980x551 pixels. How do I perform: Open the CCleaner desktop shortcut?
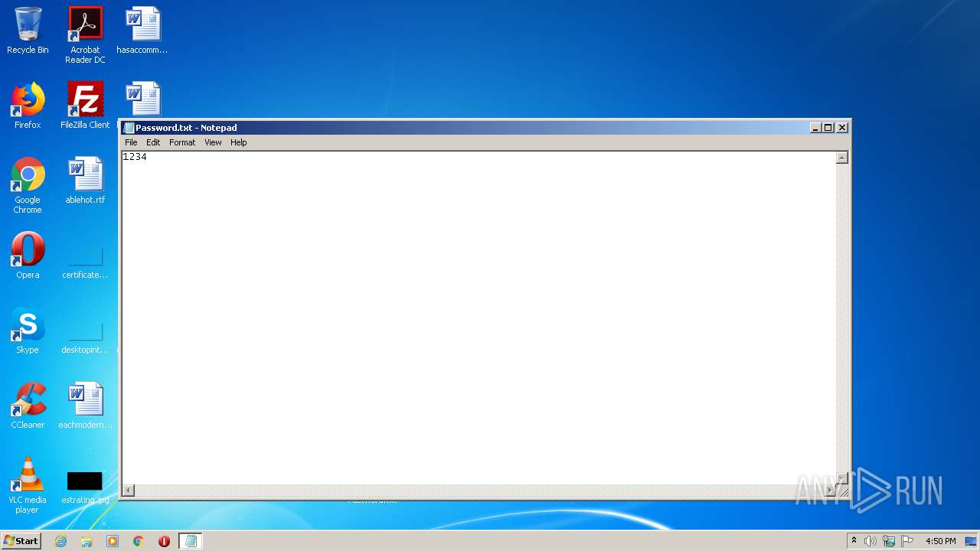[28, 406]
